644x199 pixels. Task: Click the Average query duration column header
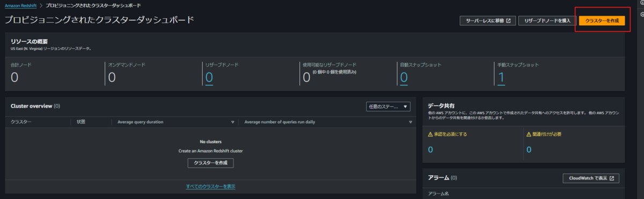click(x=141, y=122)
